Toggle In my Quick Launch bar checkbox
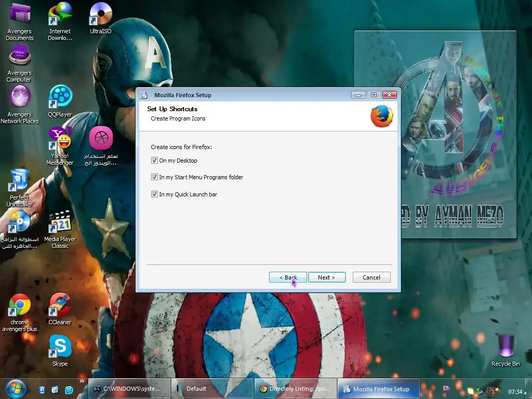Screen dimensions: 532x399 154,194
